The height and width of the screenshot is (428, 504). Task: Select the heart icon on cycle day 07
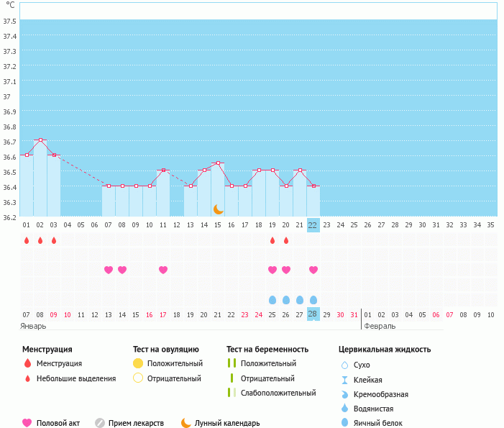point(109,270)
